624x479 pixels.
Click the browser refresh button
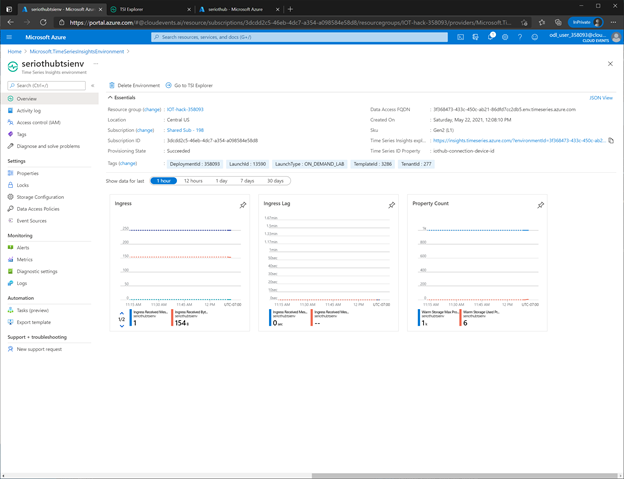[43, 22]
